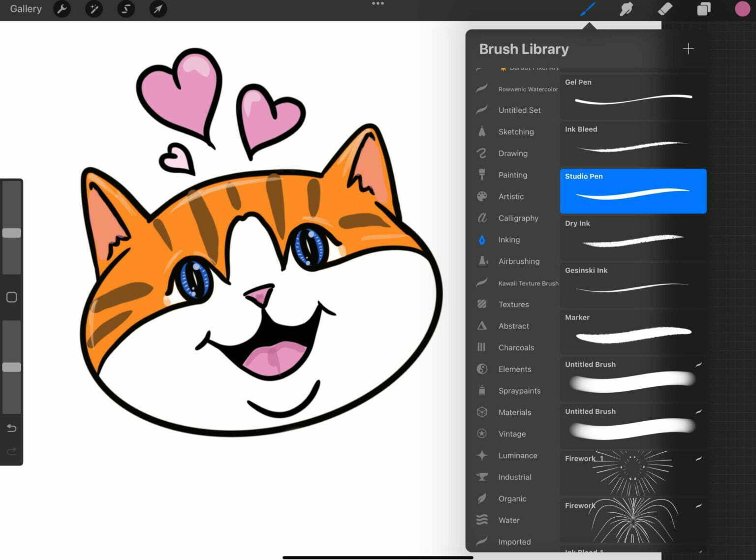
Task: Create a new brush with the plus button
Action: point(689,49)
